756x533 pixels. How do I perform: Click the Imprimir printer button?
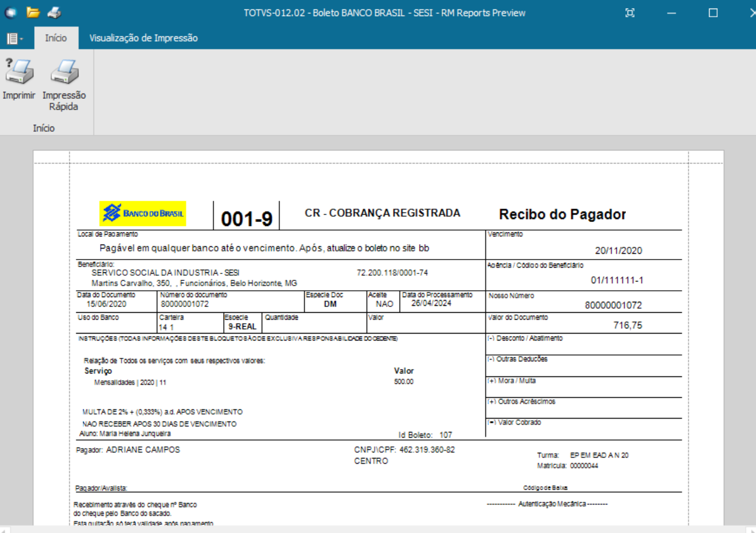pos(19,79)
